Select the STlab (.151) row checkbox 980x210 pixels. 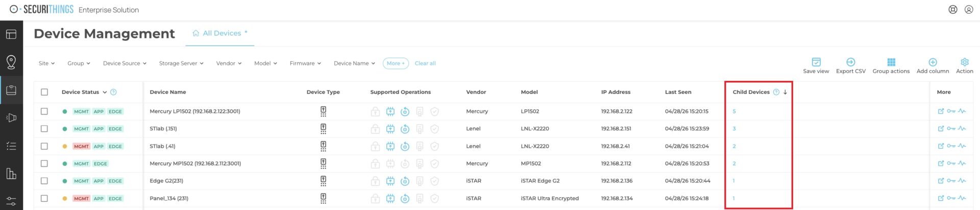coord(44,129)
